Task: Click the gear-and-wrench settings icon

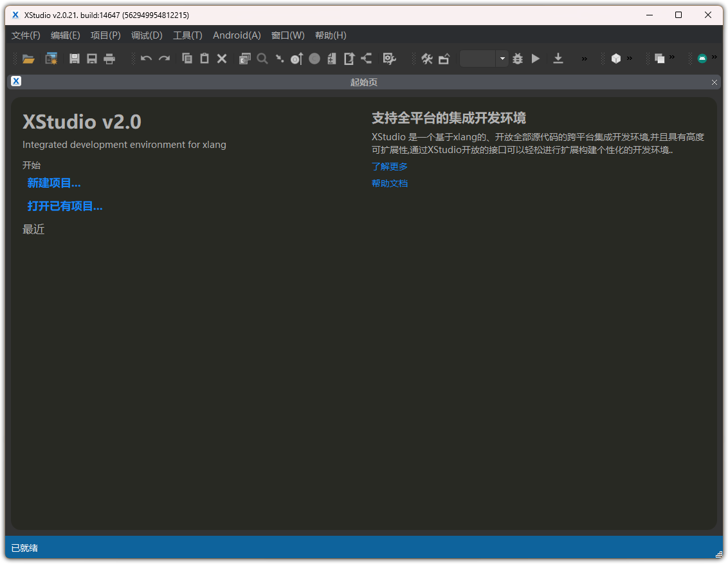Action: click(x=389, y=59)
